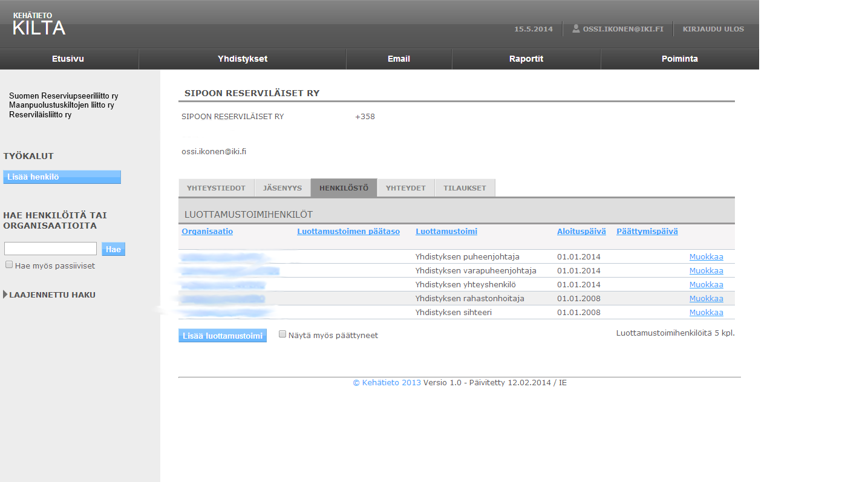Click the user icon beside OSSI.IKONEN@IKI.FI
868x482 pixels.
(576, 28)
